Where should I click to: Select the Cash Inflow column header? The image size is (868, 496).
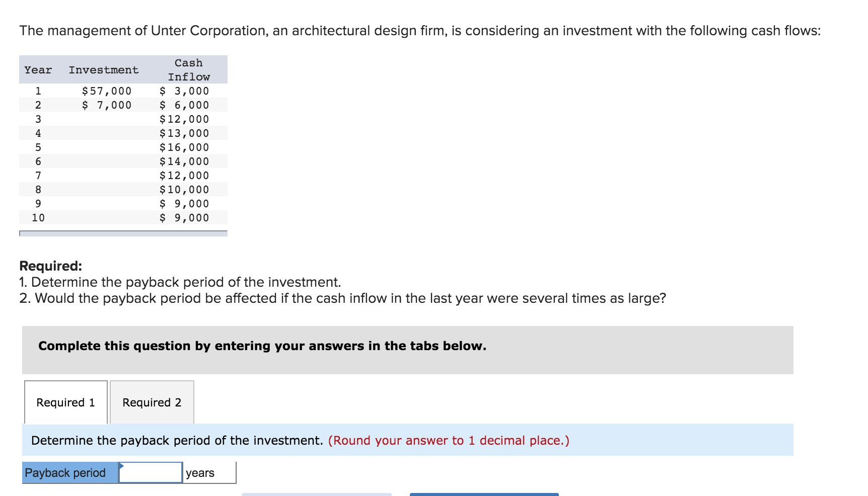189,69
